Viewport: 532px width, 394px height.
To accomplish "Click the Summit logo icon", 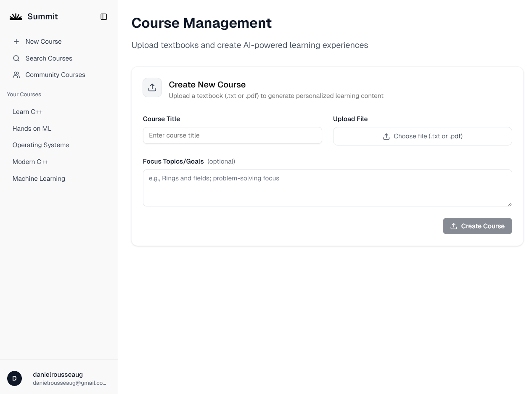I will point(16,16).
